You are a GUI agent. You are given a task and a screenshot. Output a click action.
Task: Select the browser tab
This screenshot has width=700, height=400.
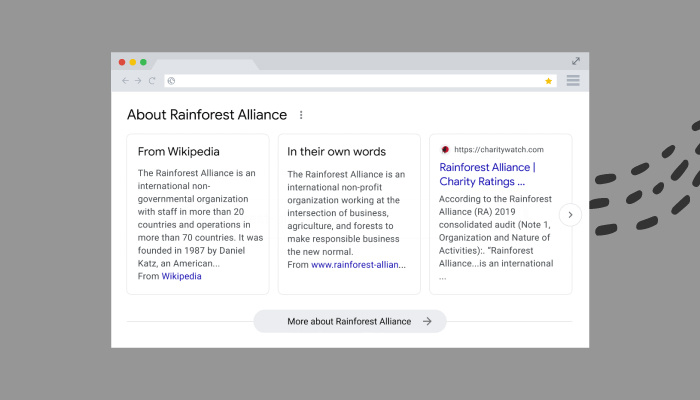pyautogui.click(x=205, y=65)
